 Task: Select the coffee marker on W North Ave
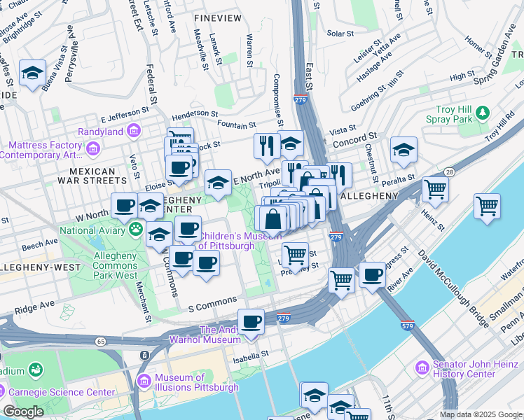124,206
